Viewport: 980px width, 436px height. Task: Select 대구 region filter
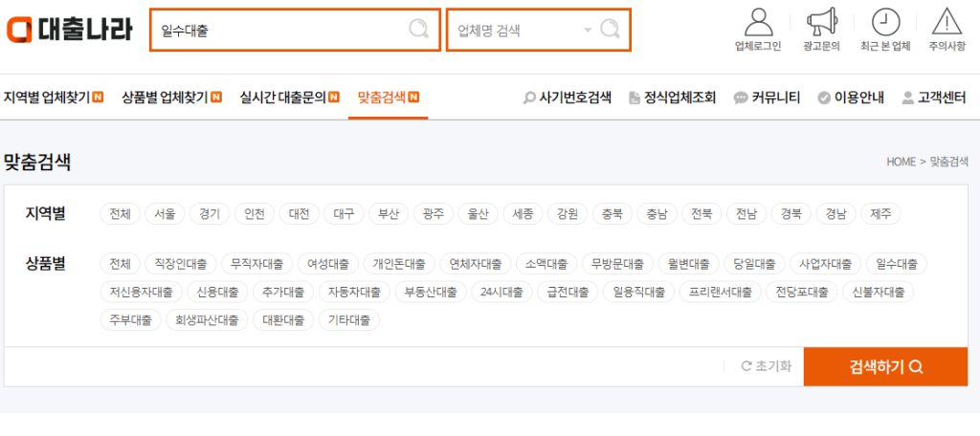[344, 214]
